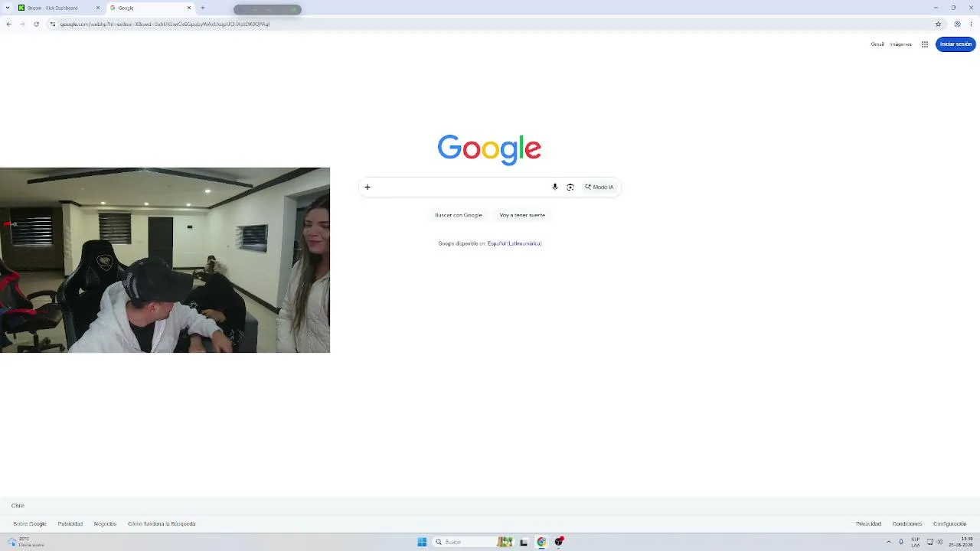Open the Chrome profile menu

coord(957,24)
